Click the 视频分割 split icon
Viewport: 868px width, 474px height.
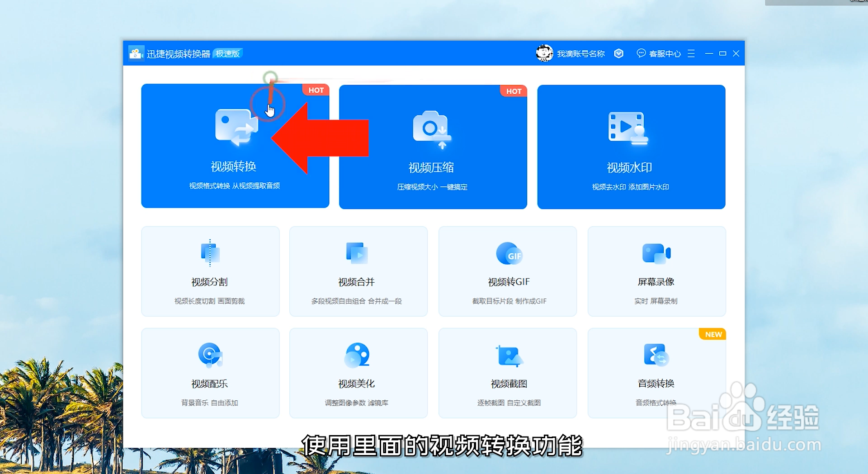pos(210,253)
